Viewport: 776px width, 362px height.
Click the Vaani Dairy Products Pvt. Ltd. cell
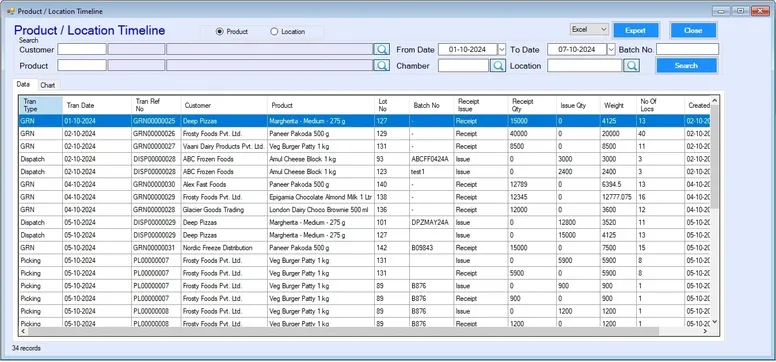(x=224, y=147)
